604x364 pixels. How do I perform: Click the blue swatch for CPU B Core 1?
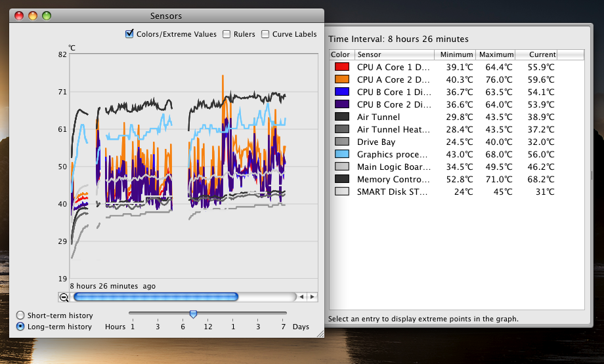[x=341, y=92]
